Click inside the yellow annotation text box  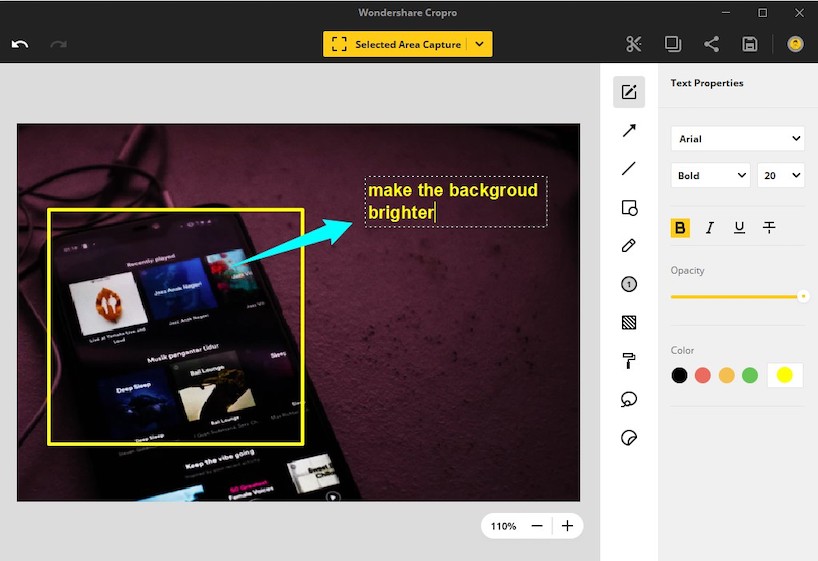tap(456, 201)
